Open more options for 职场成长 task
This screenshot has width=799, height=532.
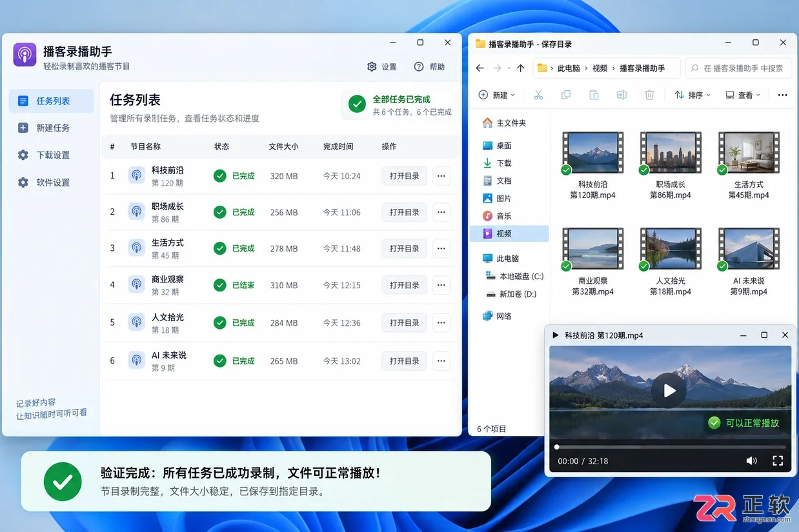(x=441, y=212)
